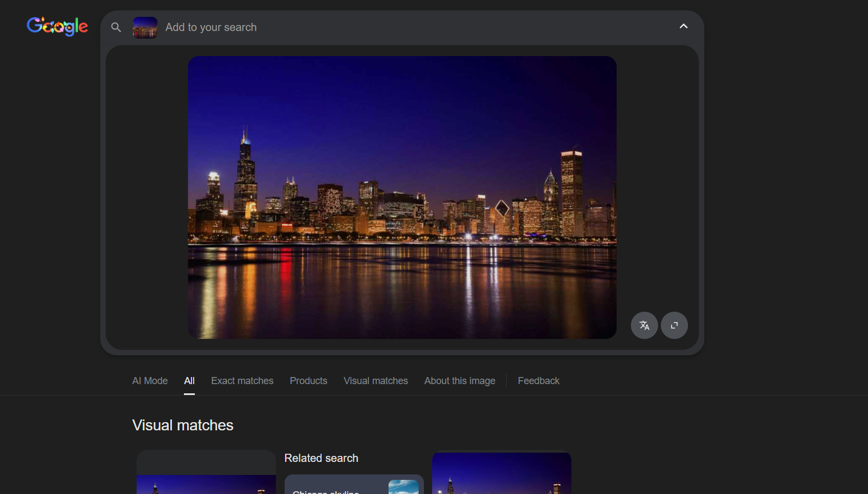Click the search magnifier icon

tap(116, 27)
